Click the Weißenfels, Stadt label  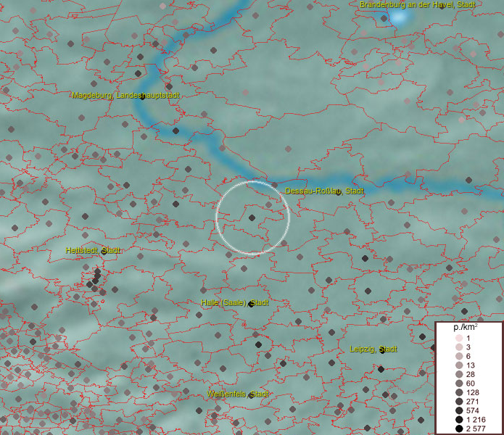tap(238, 394)
